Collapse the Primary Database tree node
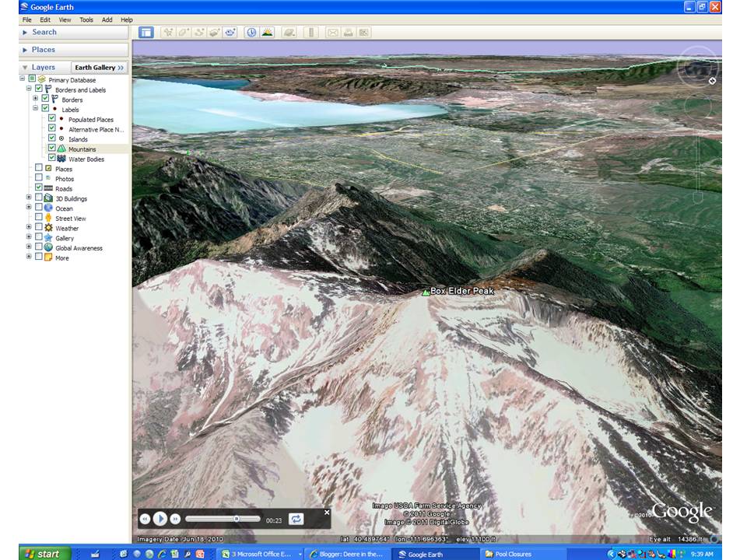Viewport: 747px width, 560px height. pos(22,78)
